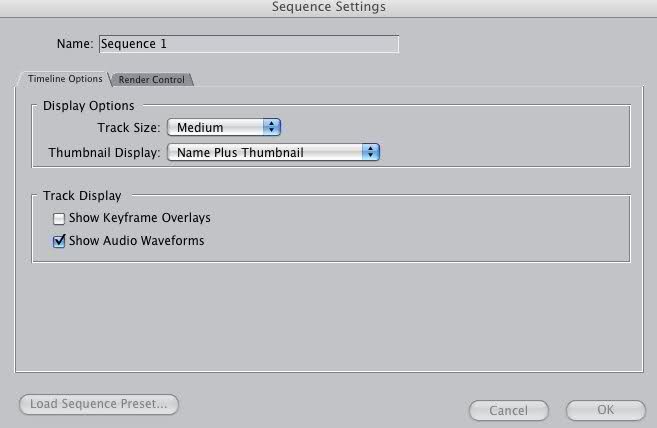Click the Load Sequence Preset button
The image size is (657, 428).
(99, 404)
